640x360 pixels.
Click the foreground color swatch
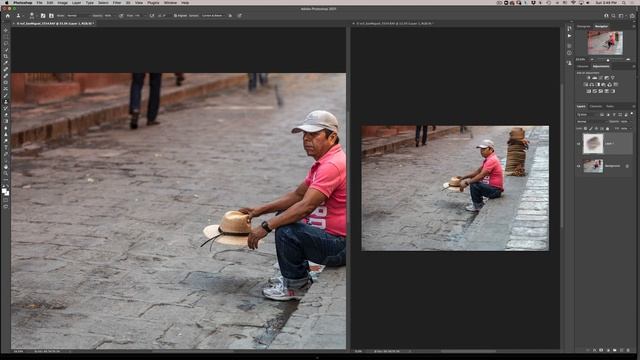pyautogui.click(x=4, y=190)
